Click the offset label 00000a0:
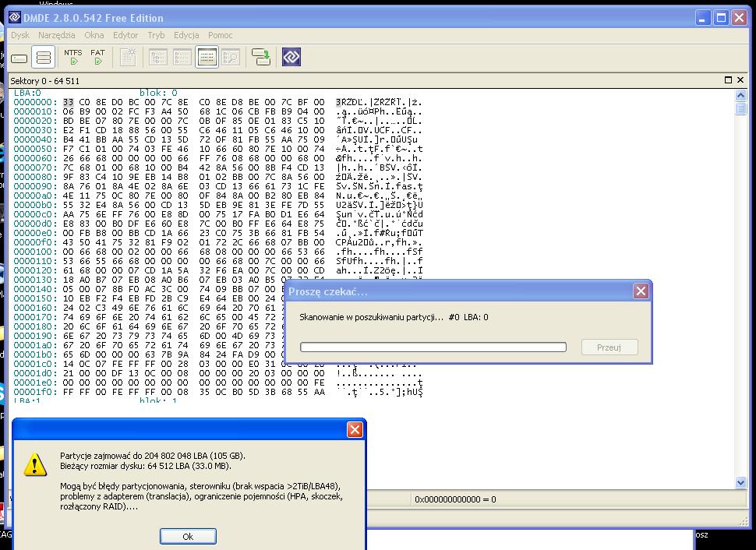The image size is (756, 550). click(35, 196)
